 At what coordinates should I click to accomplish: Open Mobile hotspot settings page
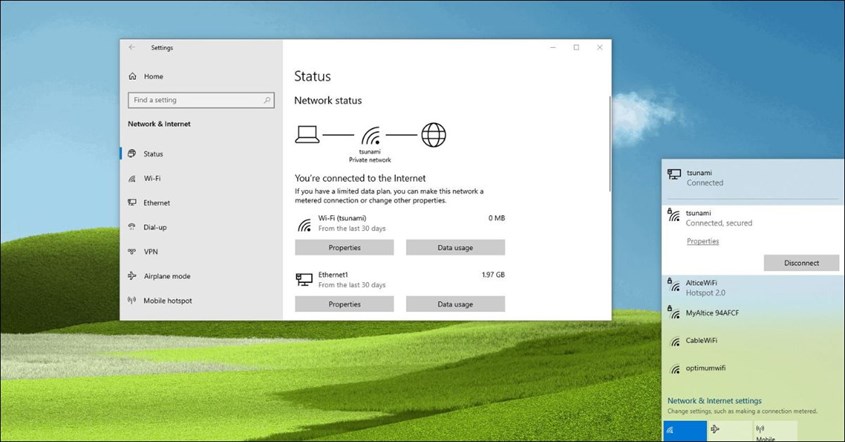[201, 301]
